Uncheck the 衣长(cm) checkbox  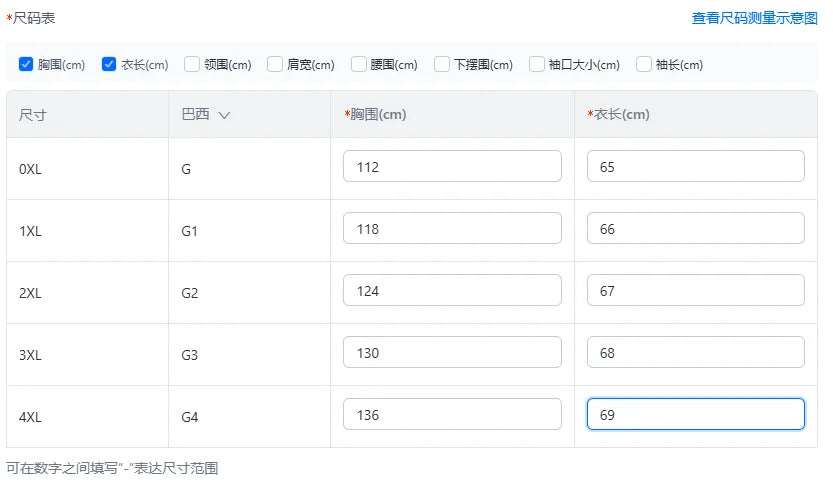coord(110,65)
